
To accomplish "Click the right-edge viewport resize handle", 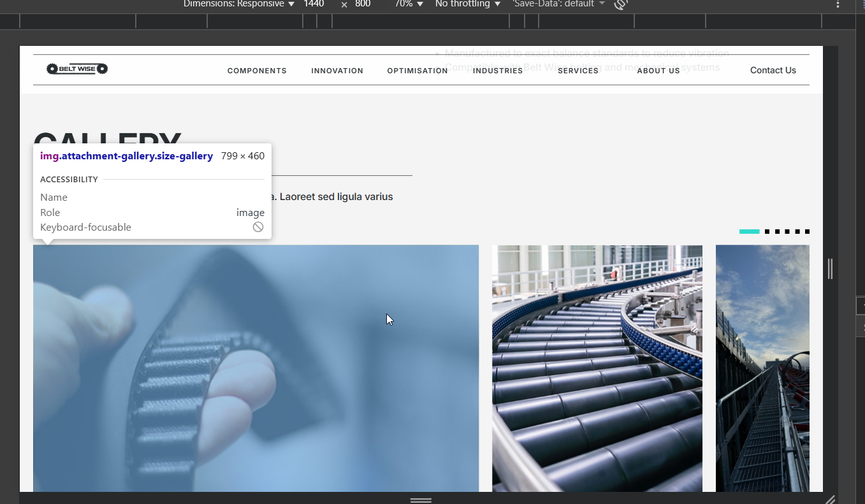I will (830, 269).
